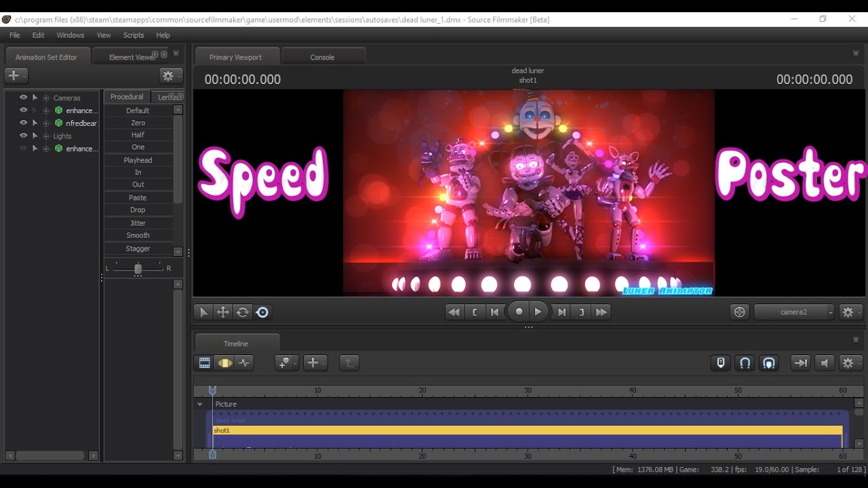868x488 pixels.
Task: Select the Procedural presets tab
Action: [x=127, y=97]
